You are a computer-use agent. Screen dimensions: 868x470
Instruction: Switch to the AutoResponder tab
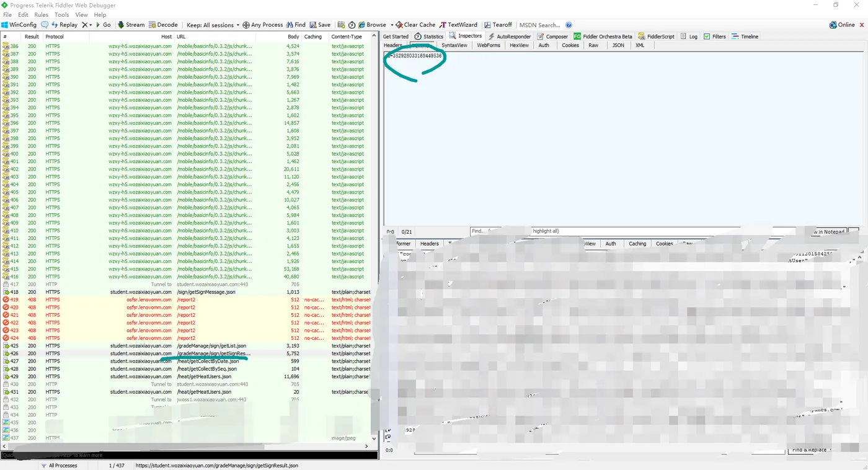pyautogui.click(x=510, y=37)
